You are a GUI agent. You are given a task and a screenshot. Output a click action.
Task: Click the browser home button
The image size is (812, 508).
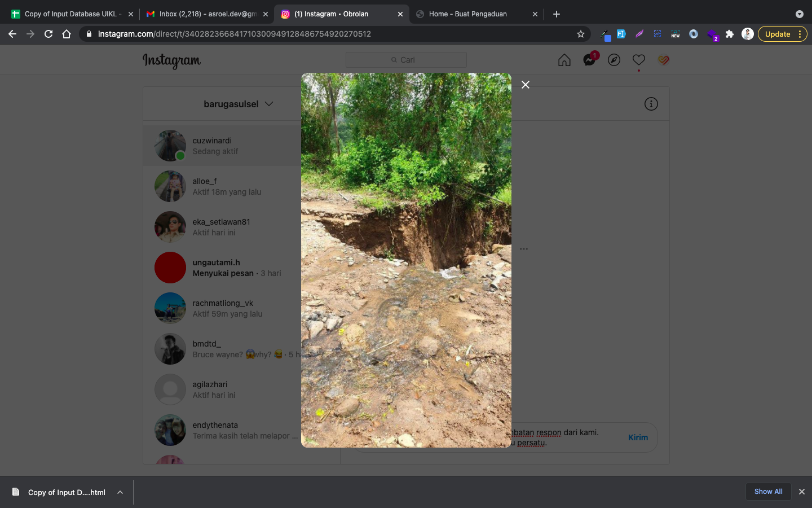click(67, 34)
